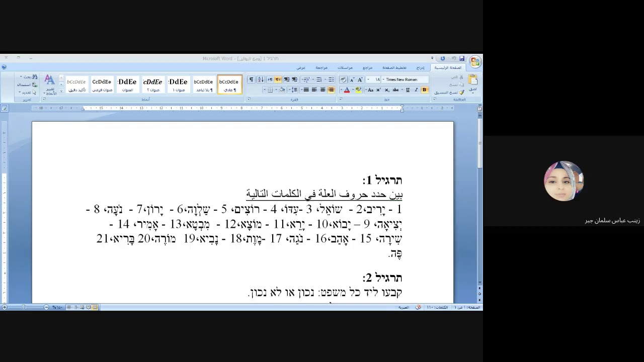Apply yellow text highlight color
The height and width of the screenshot is (362, 644).
(358, 90)
